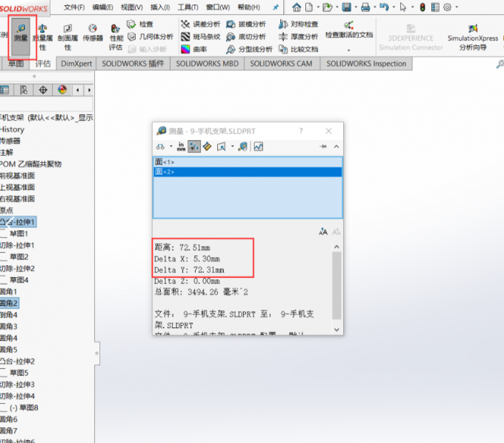504x443 pixels.
Task: Click the left arrow in manager tabs
Action: coord(78,90)
